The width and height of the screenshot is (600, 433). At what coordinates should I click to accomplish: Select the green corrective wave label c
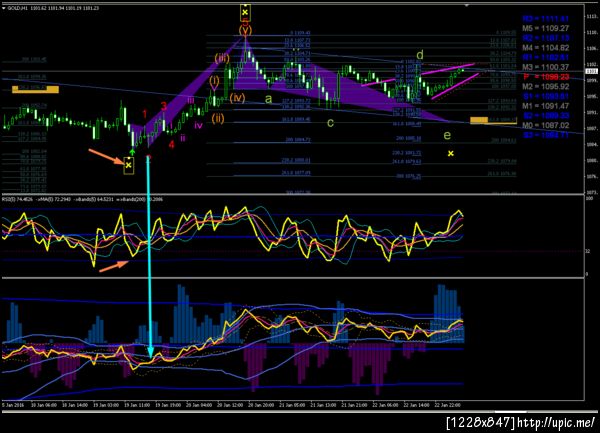pyautogui.click(x=330, y=123)
